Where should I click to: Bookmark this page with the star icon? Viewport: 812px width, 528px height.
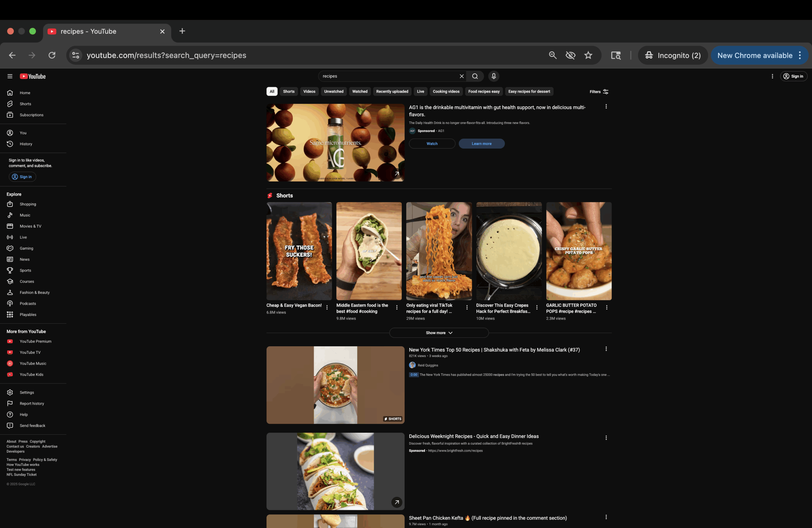pyautogui.click(x=588, y=55)
